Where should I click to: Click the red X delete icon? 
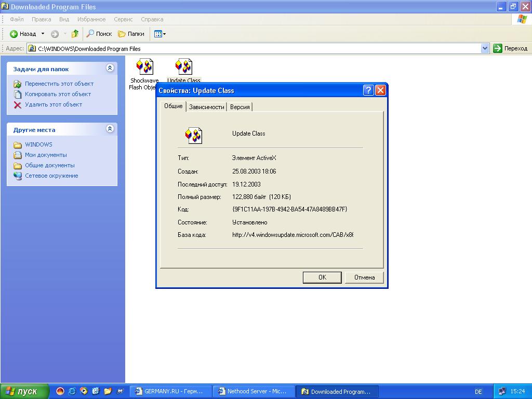[x=18, y=105]
